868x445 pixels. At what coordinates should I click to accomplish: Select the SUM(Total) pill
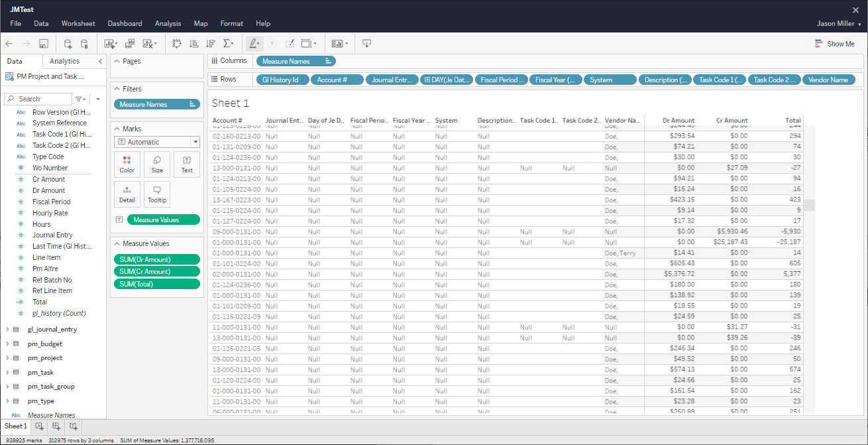pos(157,284)
